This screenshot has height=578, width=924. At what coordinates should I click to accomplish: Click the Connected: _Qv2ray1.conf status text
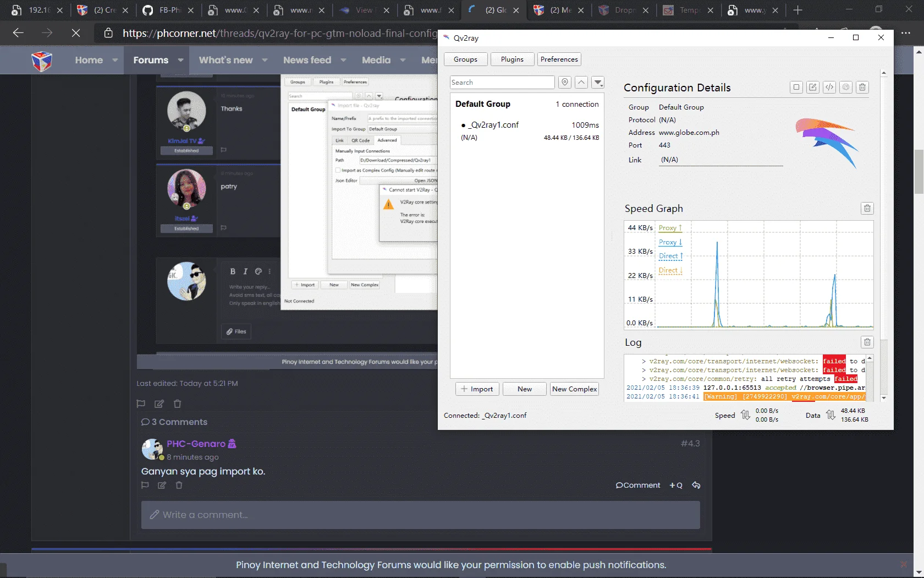485,416
